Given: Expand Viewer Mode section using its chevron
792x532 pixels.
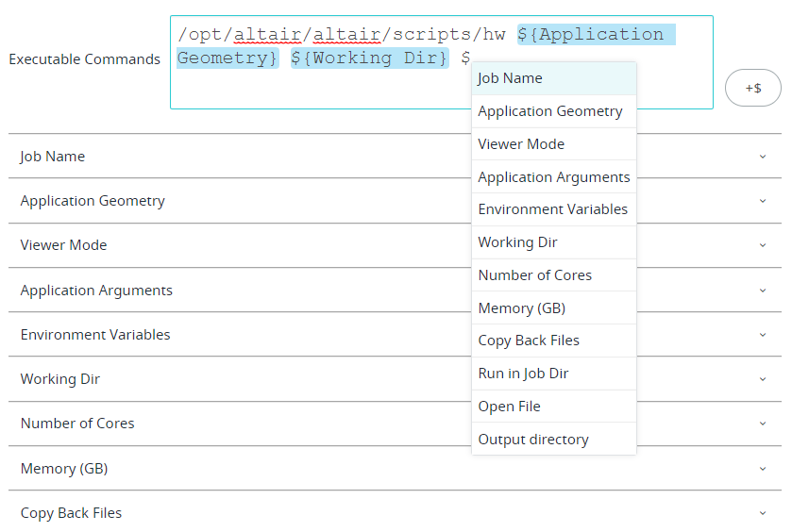Looking at the screenshot, I should [763, 245].
